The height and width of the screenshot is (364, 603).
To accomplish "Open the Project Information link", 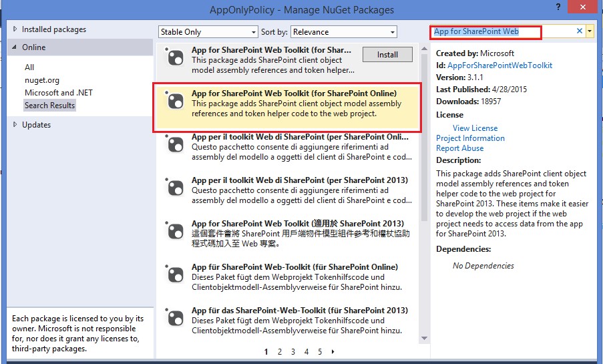I will coord(470,138).
